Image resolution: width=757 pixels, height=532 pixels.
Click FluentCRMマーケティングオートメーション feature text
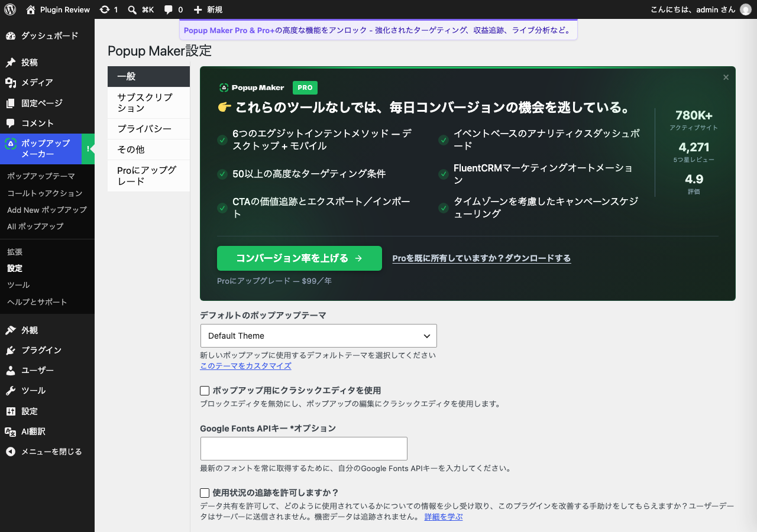click(x=543, y=174)
